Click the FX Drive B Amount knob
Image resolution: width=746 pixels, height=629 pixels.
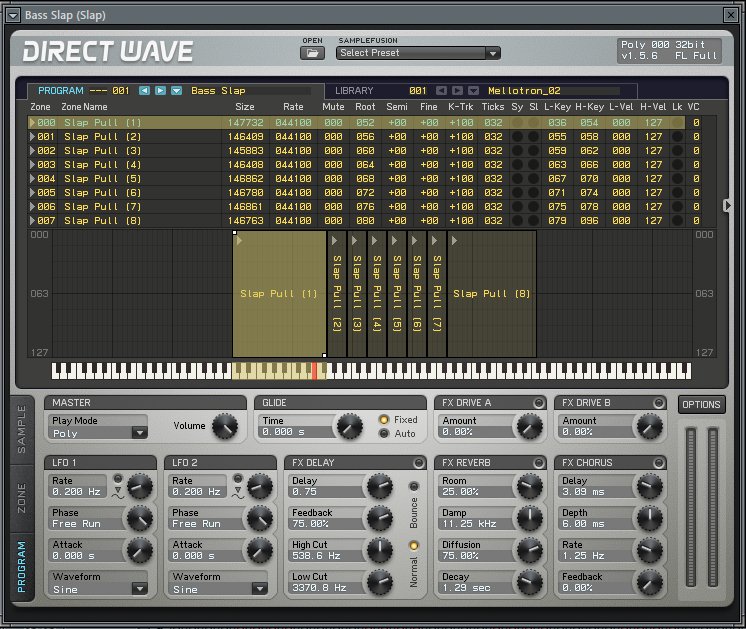(650, 426)
